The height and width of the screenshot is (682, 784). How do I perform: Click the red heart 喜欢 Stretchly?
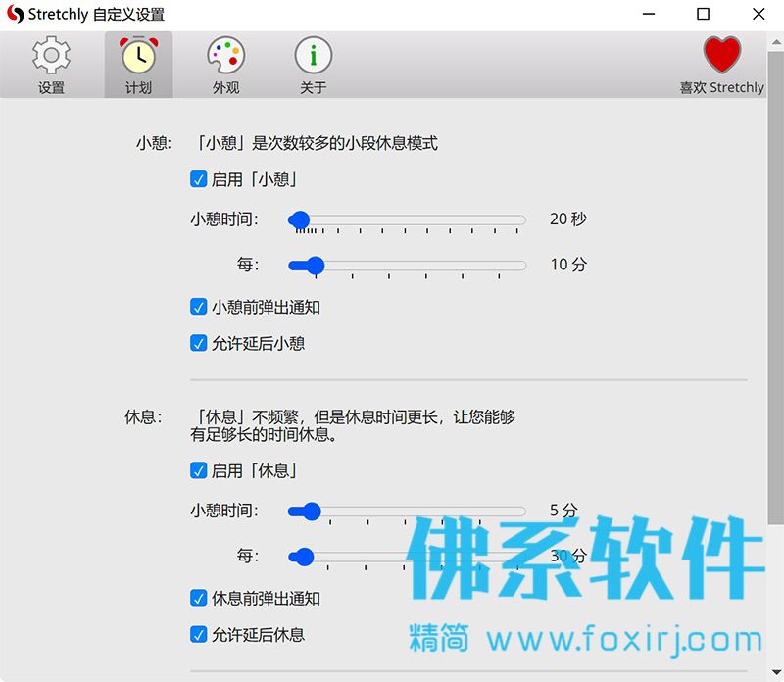click(x=721, y=65)
